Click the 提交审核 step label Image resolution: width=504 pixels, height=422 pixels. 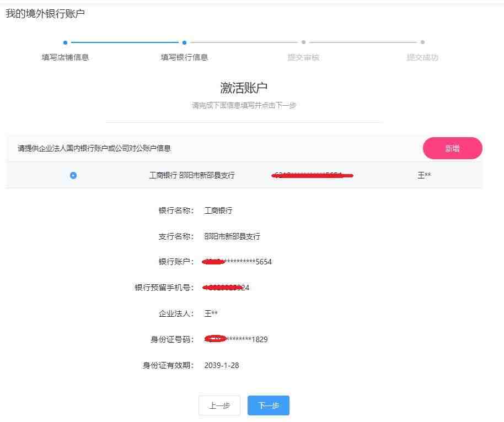tap(303, 57)
